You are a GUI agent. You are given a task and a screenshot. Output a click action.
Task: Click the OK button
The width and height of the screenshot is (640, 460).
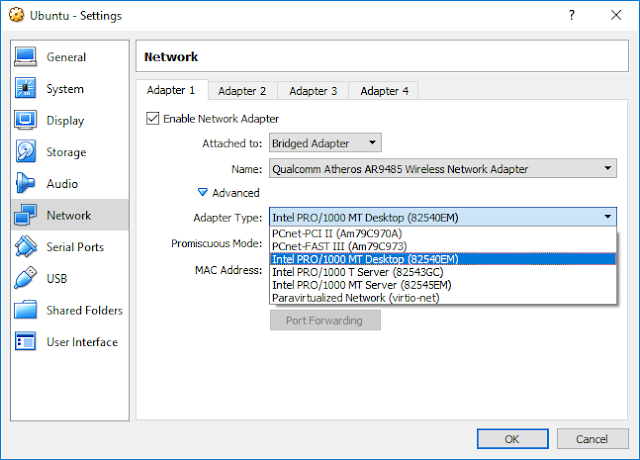pos(512,439)
